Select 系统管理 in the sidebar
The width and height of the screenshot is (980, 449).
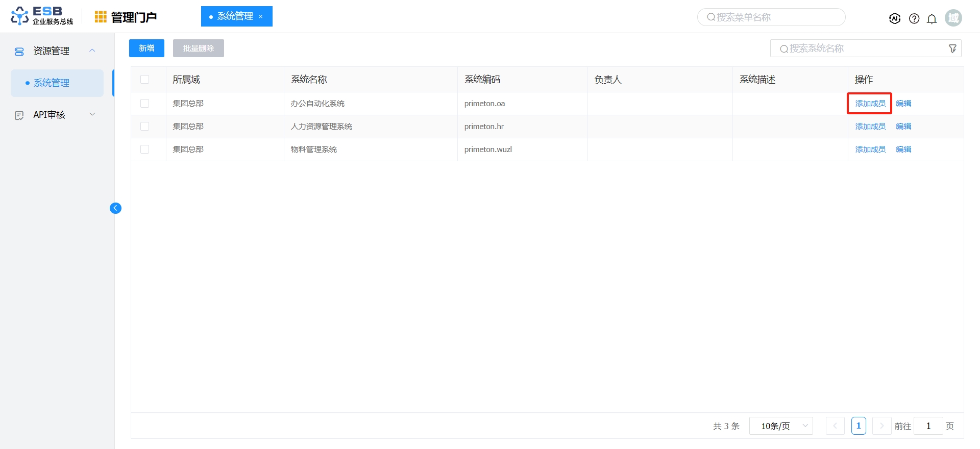point(52,83)
